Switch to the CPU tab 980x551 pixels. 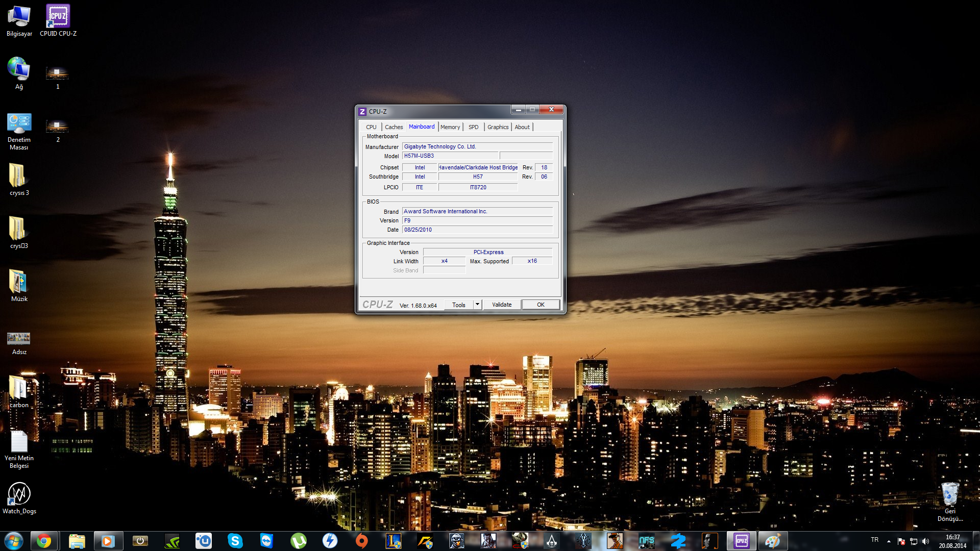tap(371, 127)
